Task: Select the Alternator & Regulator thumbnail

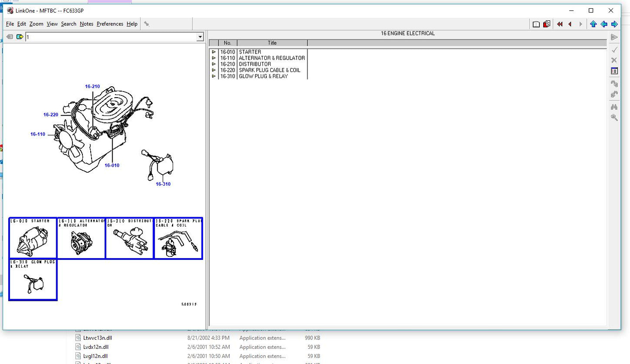Action: pyautogui.click(x=81, y=238)
